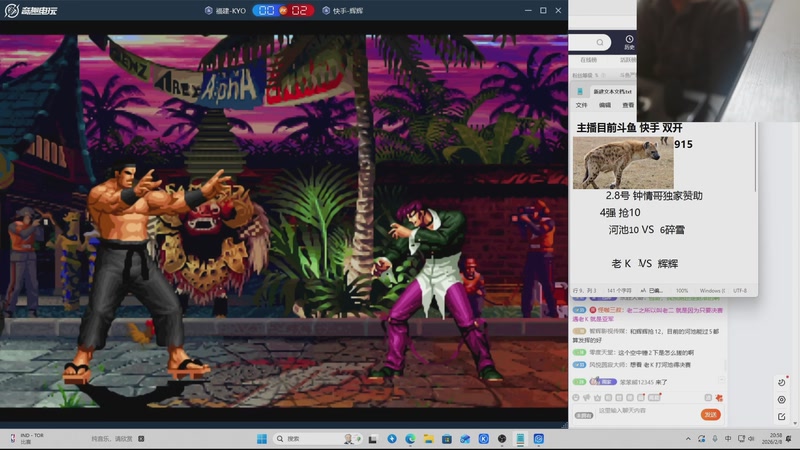Click the crown icon in chat toolbar

tap(597, 397)
